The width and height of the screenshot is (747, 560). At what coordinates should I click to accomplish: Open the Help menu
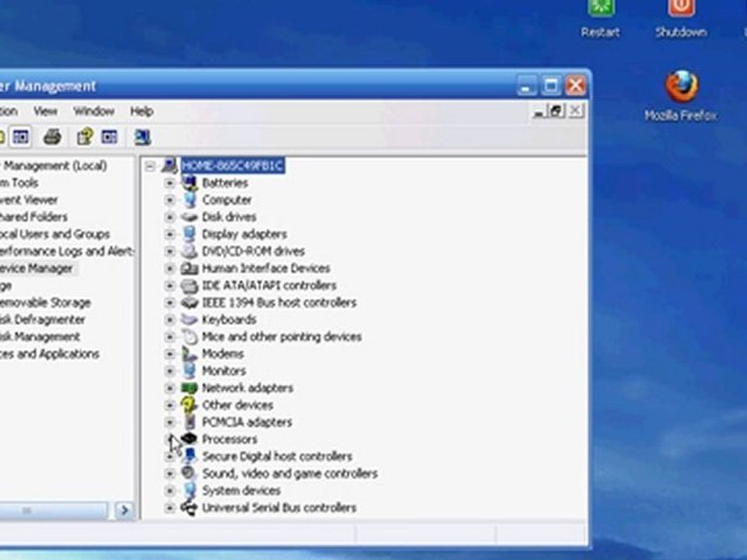141,111
